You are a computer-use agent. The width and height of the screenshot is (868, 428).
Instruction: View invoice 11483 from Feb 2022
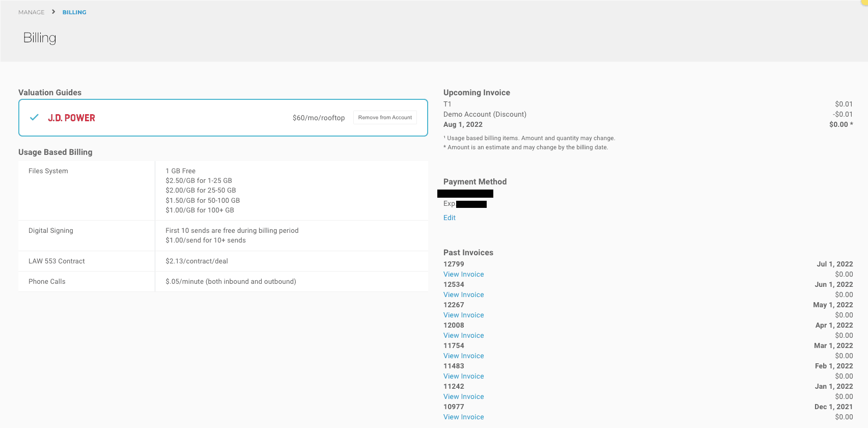coord(463,376)
